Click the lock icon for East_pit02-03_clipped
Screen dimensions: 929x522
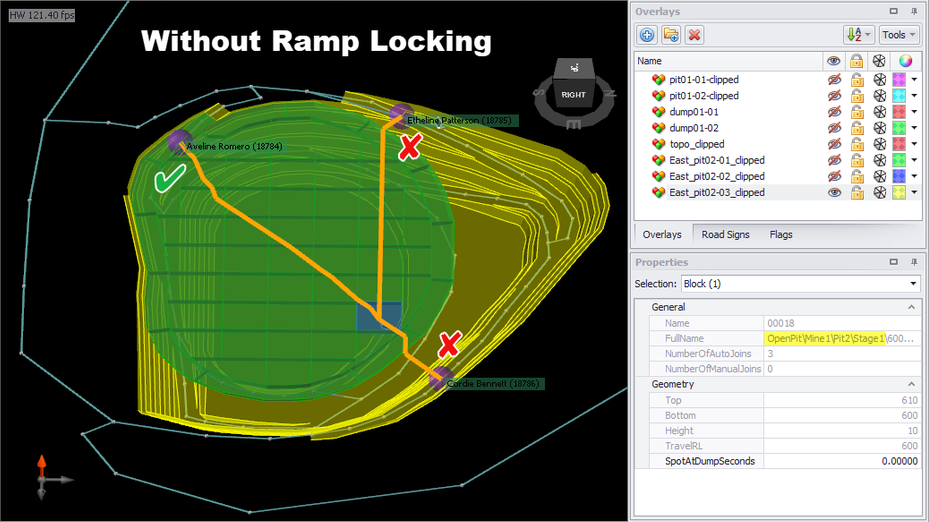pos(857,193)
